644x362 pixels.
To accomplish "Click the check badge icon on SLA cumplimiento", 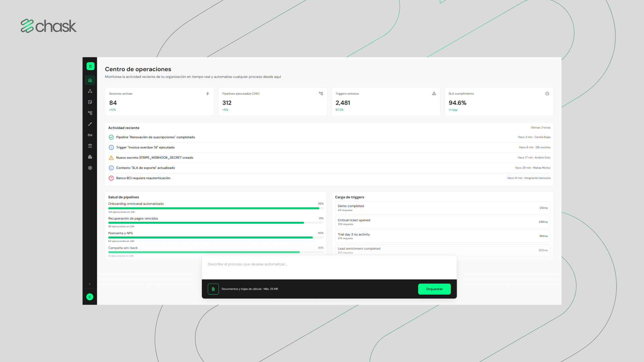I will [547, 94].
